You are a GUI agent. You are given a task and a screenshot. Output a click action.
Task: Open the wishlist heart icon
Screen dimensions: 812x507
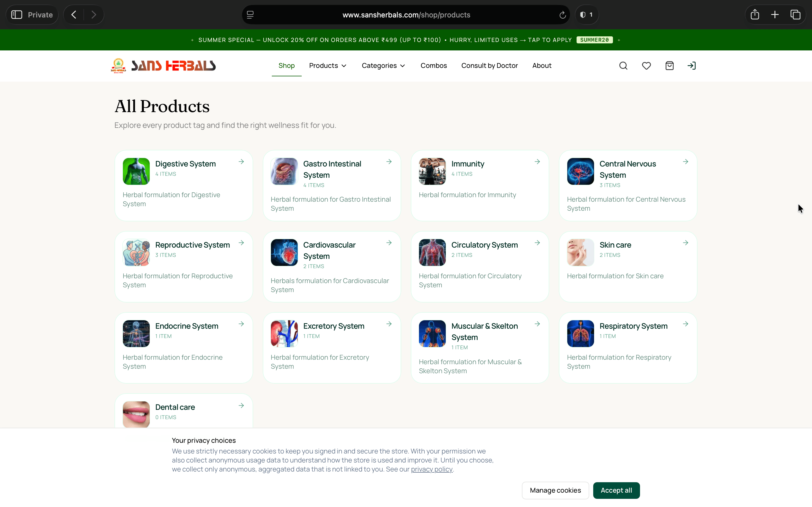[x=646, y=66]
